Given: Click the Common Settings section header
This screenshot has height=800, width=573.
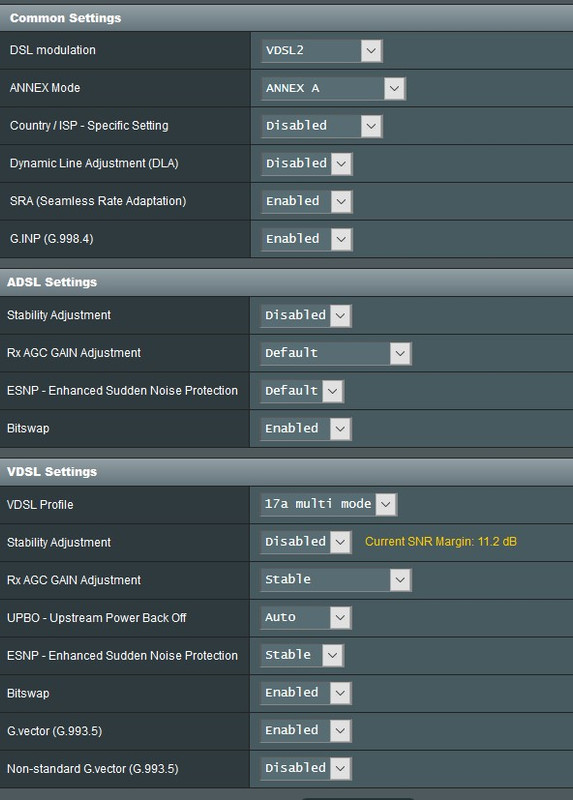Looking at the screenshot, I should click(286, 18).
